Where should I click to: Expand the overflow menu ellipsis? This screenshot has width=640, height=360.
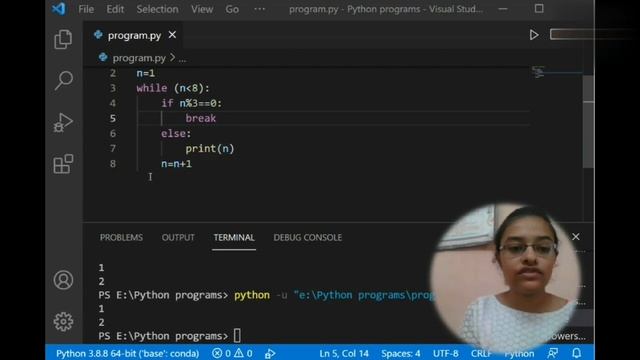260,9
